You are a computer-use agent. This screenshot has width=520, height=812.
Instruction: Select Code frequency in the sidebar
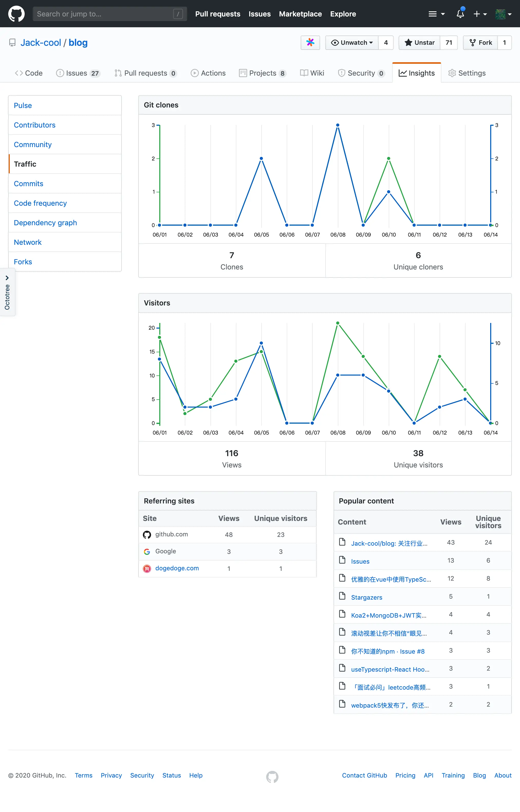click(40, 203)
